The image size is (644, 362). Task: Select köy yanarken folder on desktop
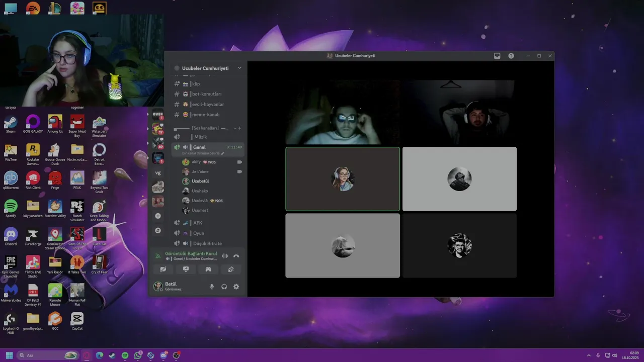tap(33, 209)
